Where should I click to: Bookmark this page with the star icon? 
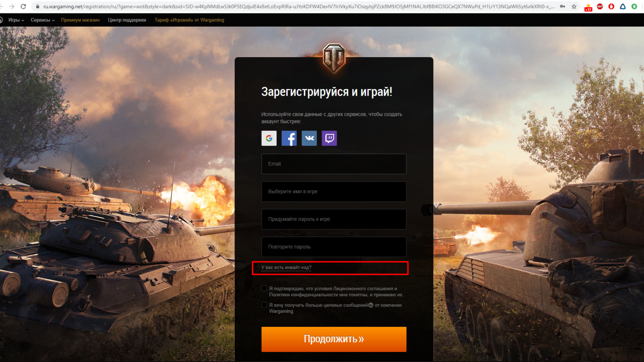click(574, 6)
